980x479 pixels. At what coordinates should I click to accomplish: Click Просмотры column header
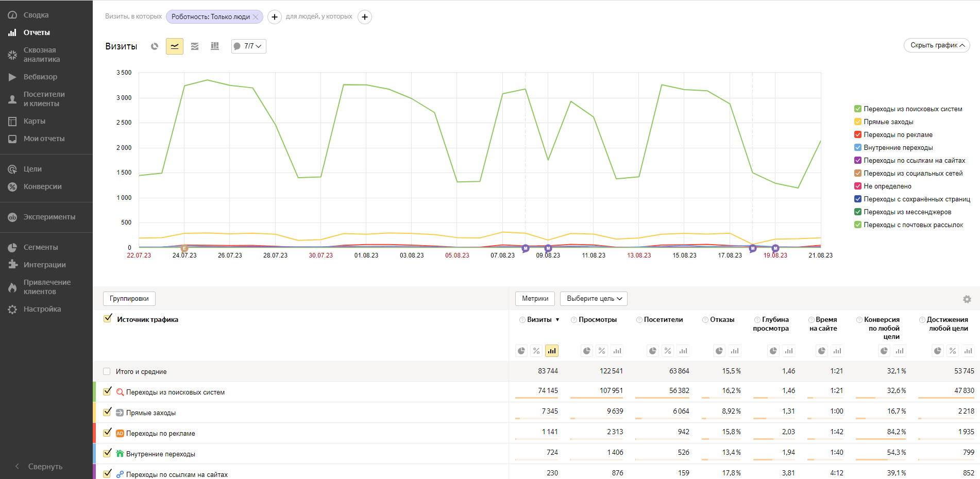[598, 320]
